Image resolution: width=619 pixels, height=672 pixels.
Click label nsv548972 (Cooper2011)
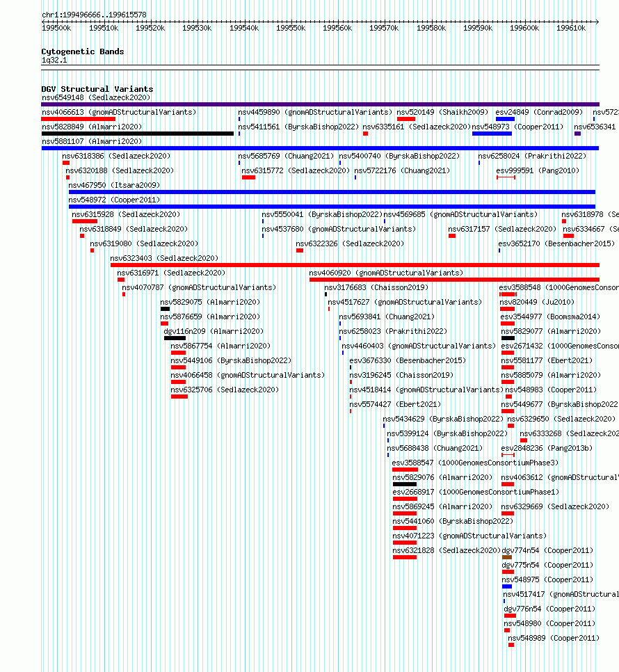[x=114, y=200]
